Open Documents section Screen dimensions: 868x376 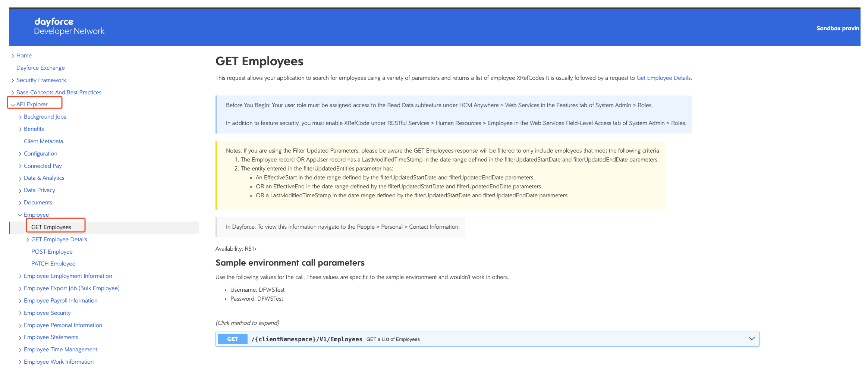pos(38,203)
